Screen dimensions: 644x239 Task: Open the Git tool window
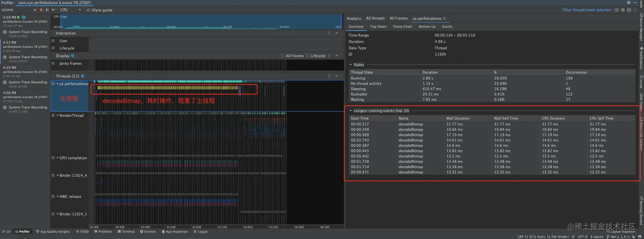6,232
